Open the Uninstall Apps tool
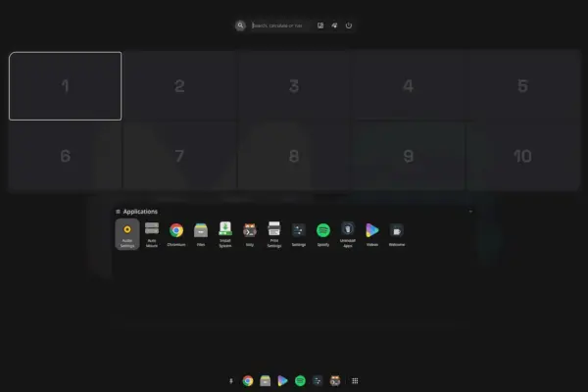The image size is (588, 392). [x=348, y=234]
